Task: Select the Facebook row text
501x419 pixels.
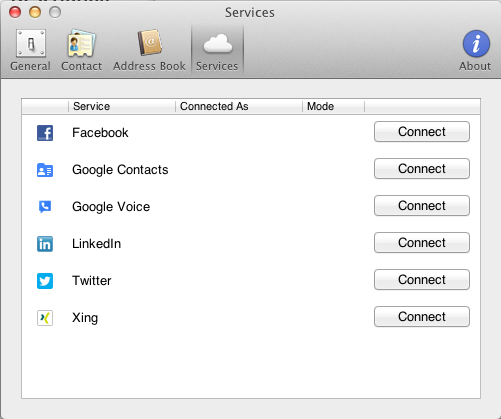Action: point(100,133)
